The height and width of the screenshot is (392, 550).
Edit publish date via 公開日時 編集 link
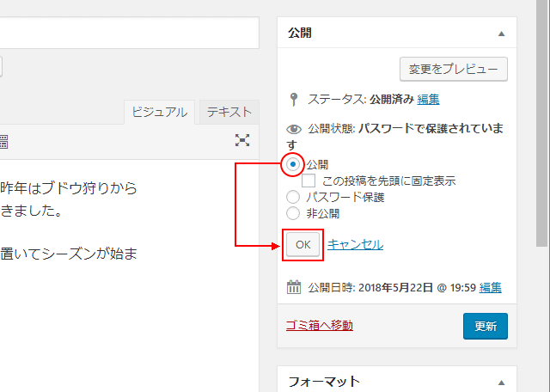pos(491,287)
